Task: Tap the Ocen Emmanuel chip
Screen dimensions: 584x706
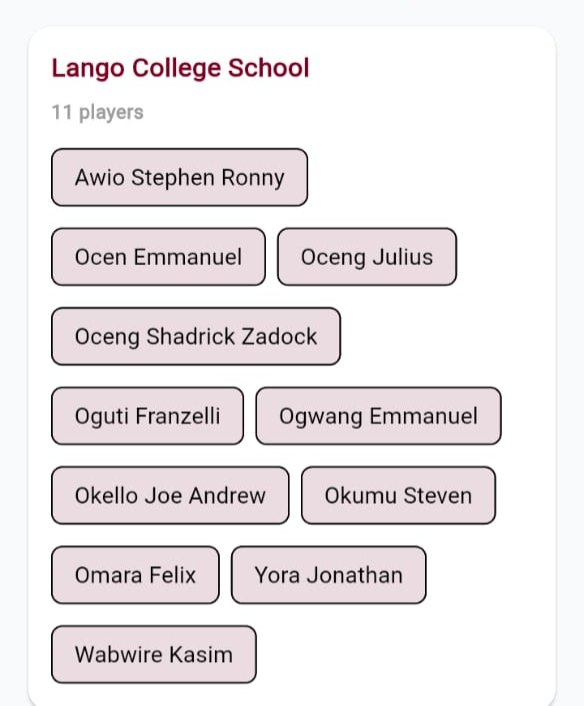Action: 158,257
